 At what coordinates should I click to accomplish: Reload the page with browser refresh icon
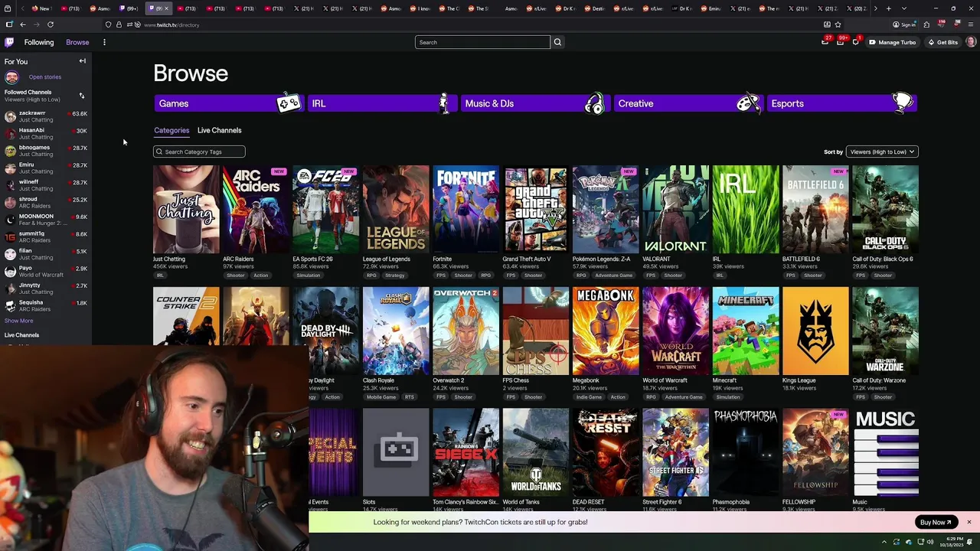[x=51, y=24]
